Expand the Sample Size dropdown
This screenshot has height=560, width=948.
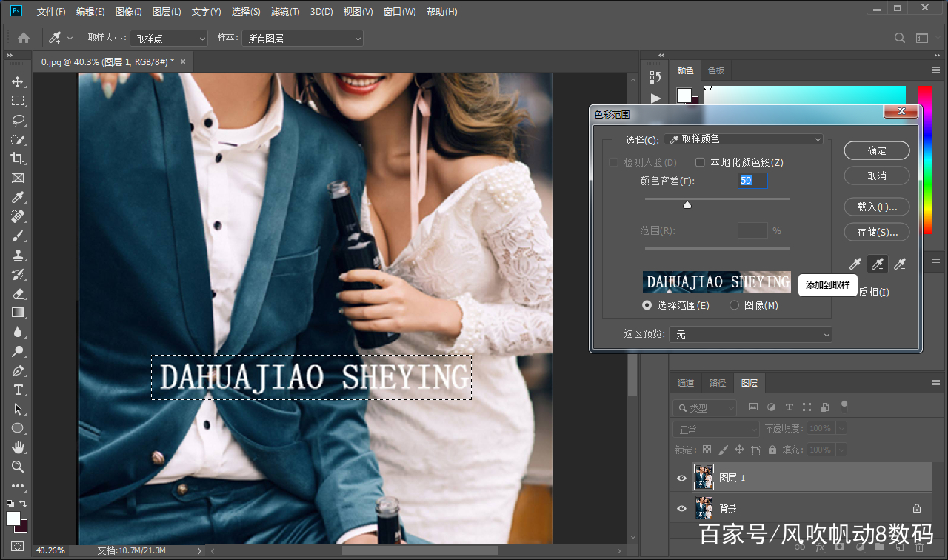pos(170,39)
